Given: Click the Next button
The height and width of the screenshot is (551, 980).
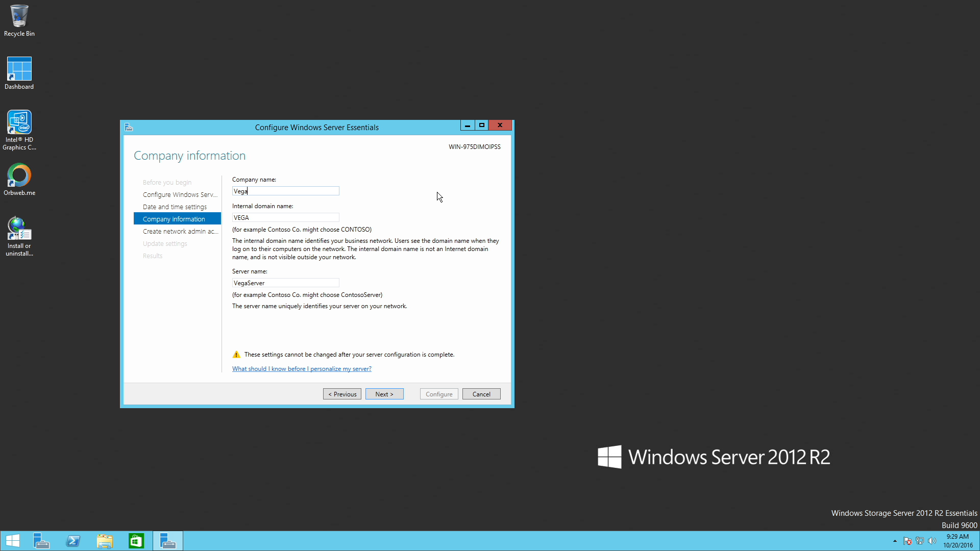Looking at the screenshot, I should tap(384, 394).
